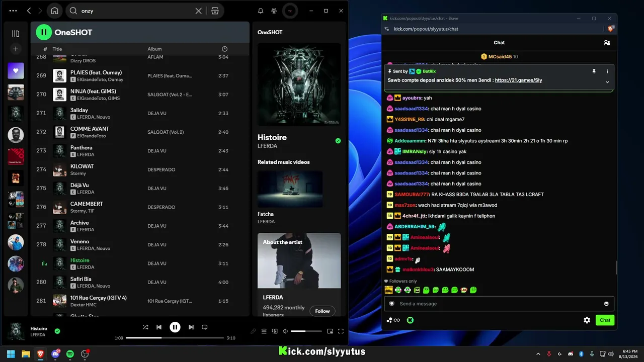
Task: Pause playback in the bottom player bar
Action: 175,327
